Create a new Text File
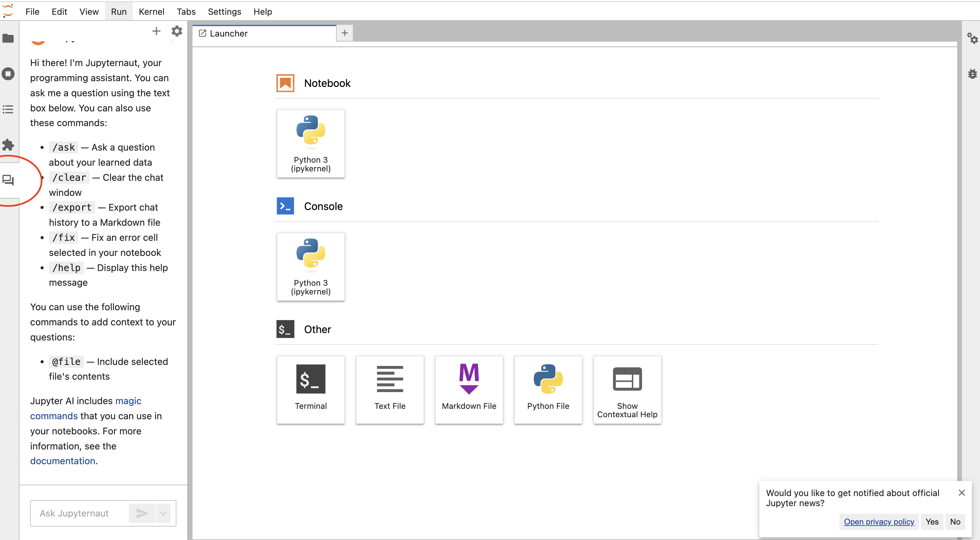This screenshot has height=540, width=980. pyautogui.click(x=390, y=389)
